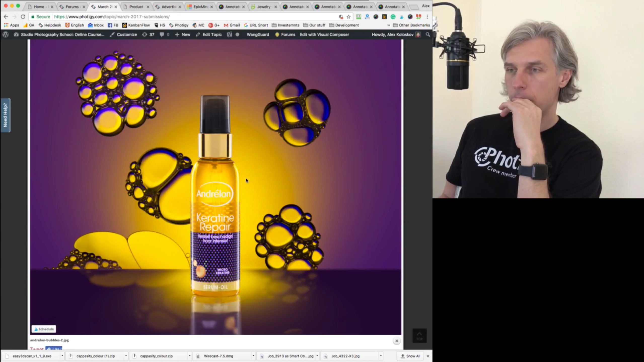Open the Apps bookmark shortcut

pyautogui.click(x=12, y=25)
